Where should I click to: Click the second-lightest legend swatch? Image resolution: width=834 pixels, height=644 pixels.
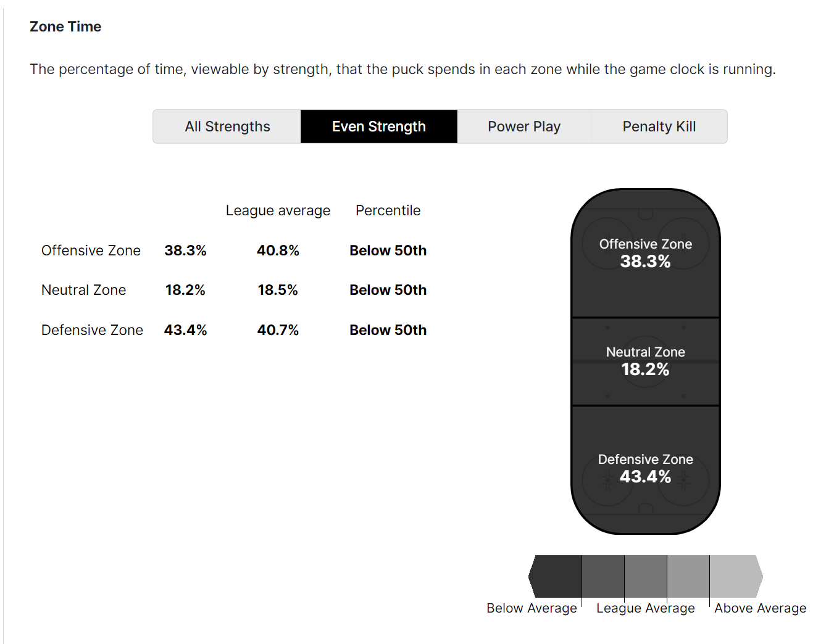click(x=688, y=576)
